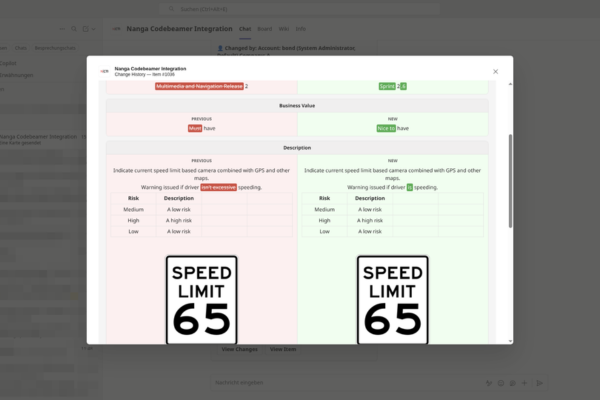Open Copilot in the chat list
The width and height of the screenshot is (600, 400).
pos(8,63)
